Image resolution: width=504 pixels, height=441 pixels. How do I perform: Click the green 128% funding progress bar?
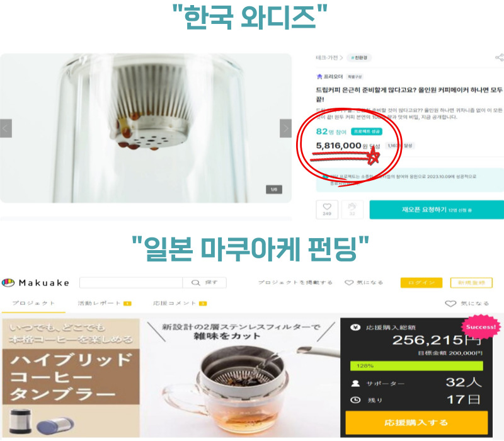coord(416,366)
